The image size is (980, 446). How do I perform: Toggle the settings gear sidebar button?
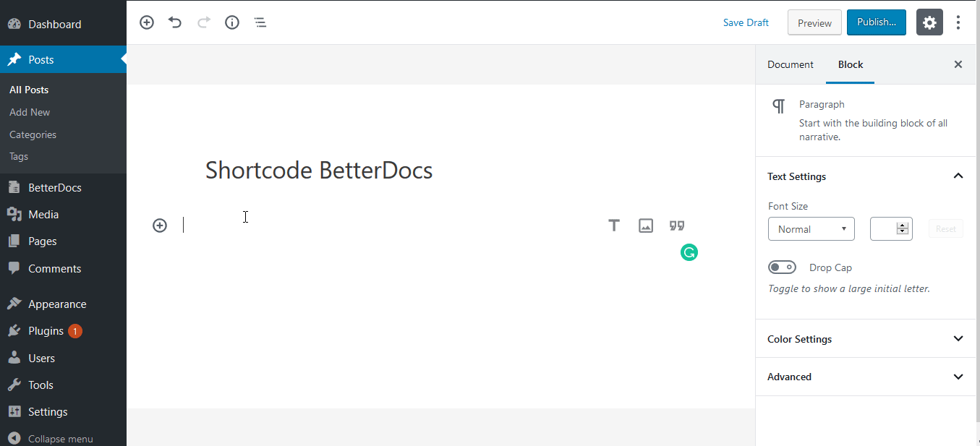[x=929, y=22]
